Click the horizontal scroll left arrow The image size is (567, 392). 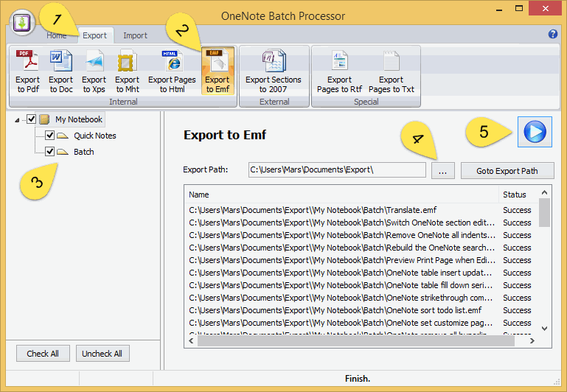[191, 340]
